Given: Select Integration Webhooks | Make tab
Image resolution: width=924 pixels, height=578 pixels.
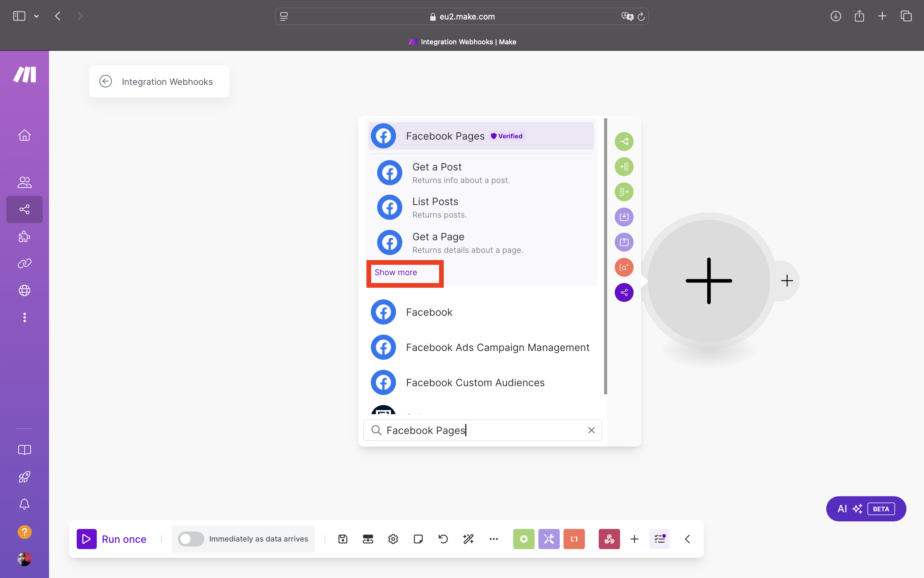Looking at the screenshot, I should click(x=462, y=42).
